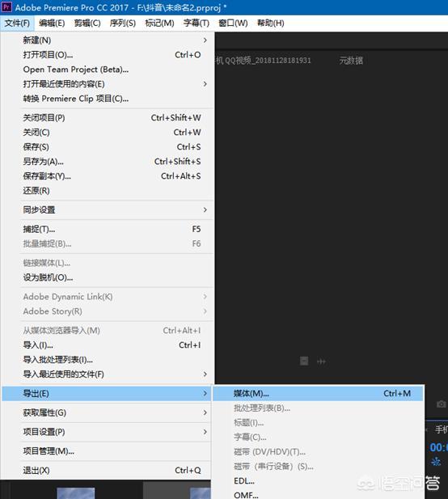This screenshot has height=499, width=448.
Task: Expand the 同步设置 submenu
Action: [x=107, y=210]
